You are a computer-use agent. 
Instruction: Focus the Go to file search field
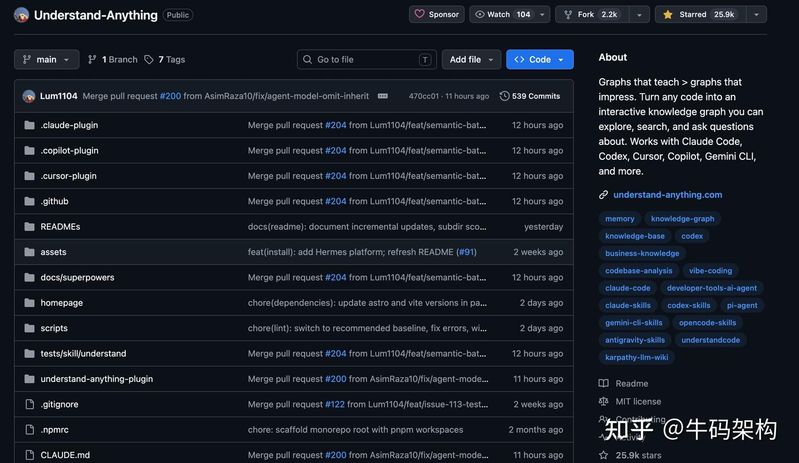pos(366,60)
